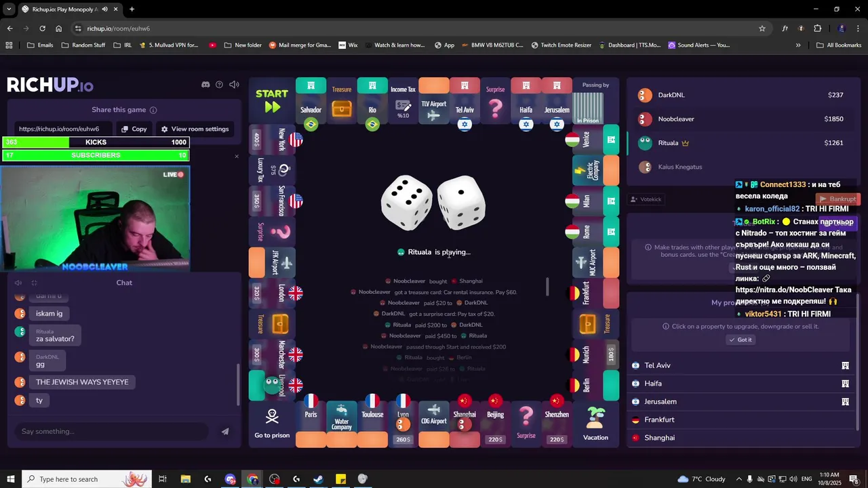Screen dimensions: 868x488
Task: Open the All Bookmarks folder
Action: click(x=839, y=45)
